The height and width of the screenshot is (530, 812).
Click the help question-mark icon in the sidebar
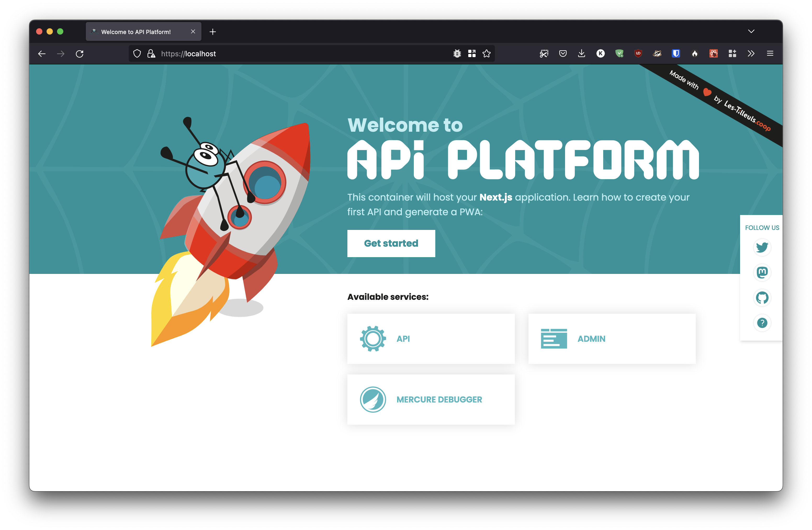pyautogui.click(x=762, y=323)
